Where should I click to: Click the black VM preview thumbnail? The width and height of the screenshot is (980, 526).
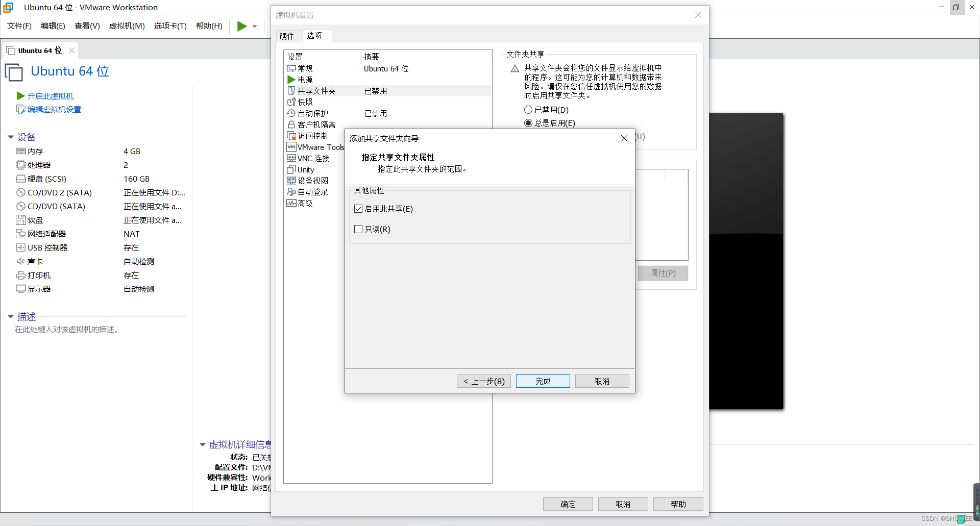click(x=746, y=261)
